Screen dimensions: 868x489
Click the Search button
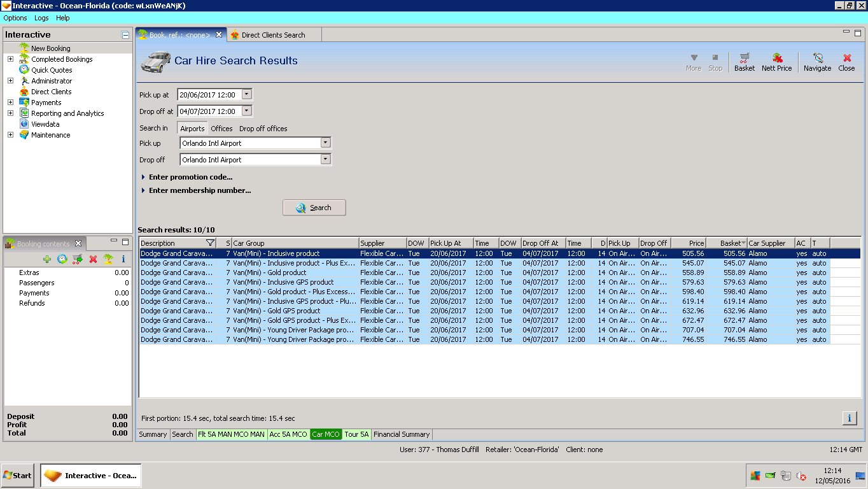click(x=314, y=208)
